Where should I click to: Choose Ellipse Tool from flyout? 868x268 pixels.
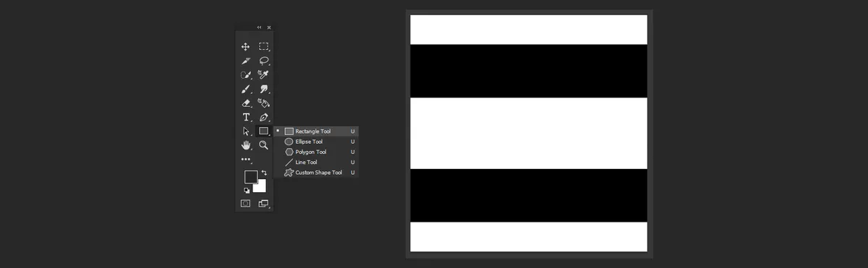click(x=316, y=142)
